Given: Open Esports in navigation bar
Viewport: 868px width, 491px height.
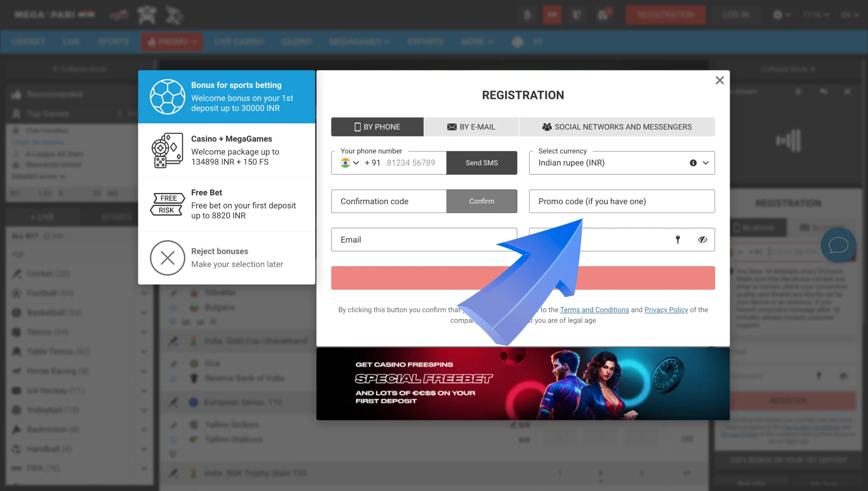Looking at the screenshot, I should pyautogui.click(x=425, y=42).
